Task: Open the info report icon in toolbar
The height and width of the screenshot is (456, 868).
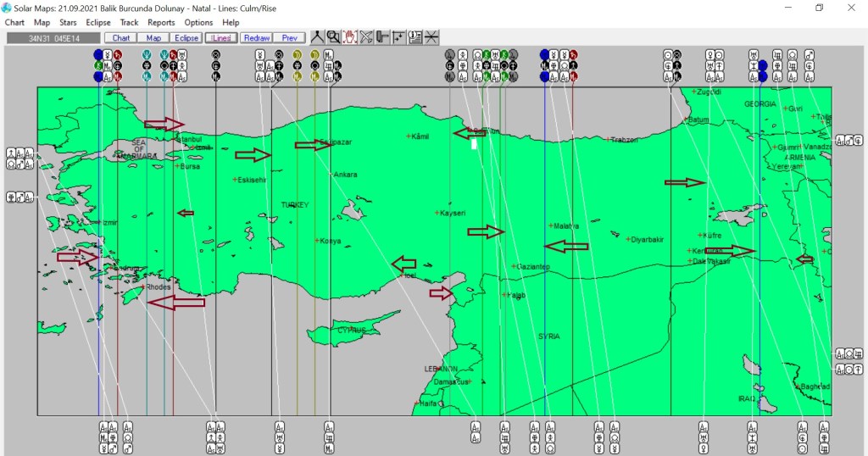Action: pyautogui.click(x=415, y=37)
